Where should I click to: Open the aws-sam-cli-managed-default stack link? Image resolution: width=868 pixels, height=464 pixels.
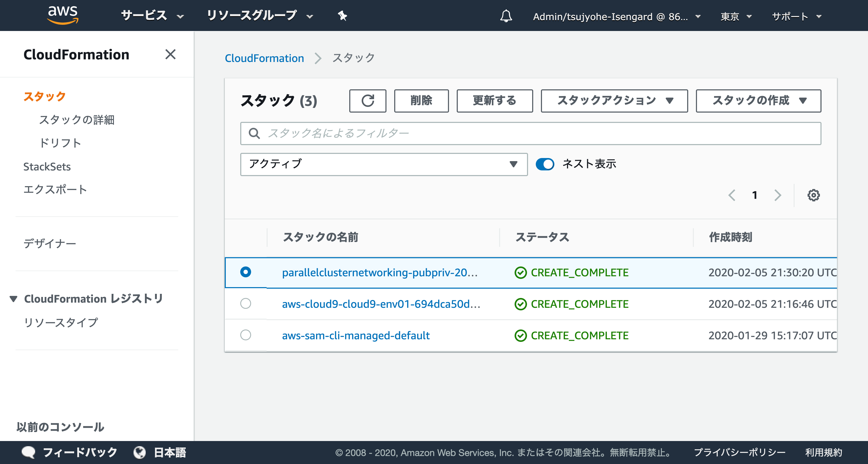356,336
